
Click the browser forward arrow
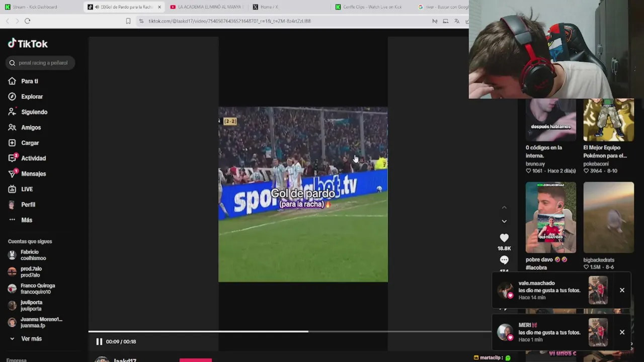17,21
